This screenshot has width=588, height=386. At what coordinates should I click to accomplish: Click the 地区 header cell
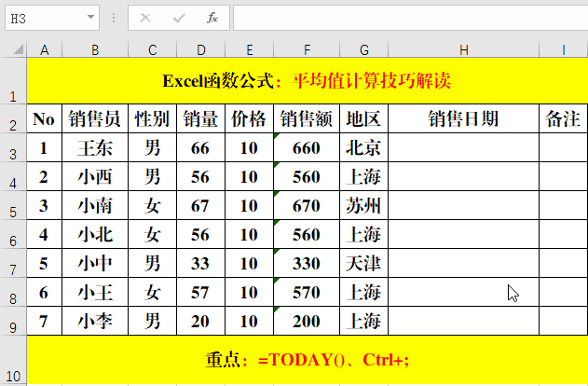pyautogui.click(x=364, y=118)
